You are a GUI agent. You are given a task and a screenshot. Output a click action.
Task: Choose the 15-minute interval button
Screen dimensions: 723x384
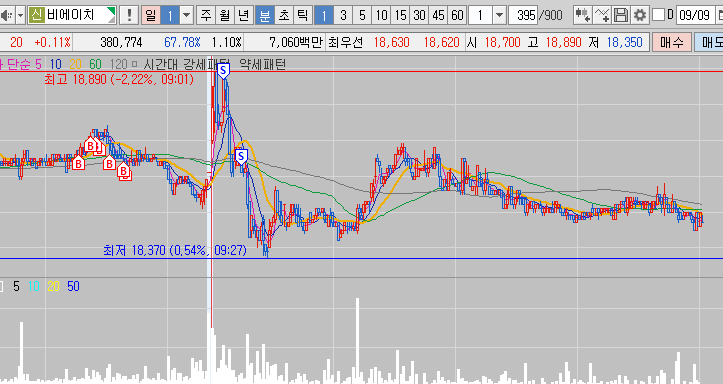tap(400, 16)
